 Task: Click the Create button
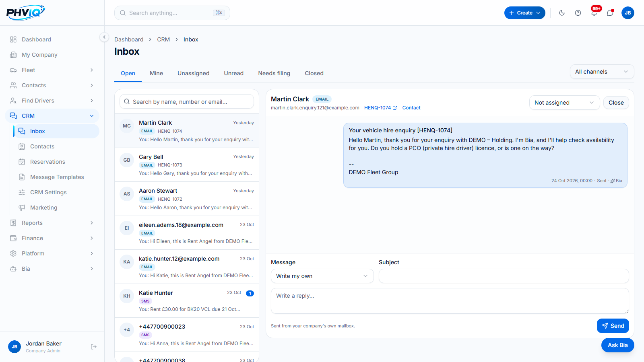point(524,13)
